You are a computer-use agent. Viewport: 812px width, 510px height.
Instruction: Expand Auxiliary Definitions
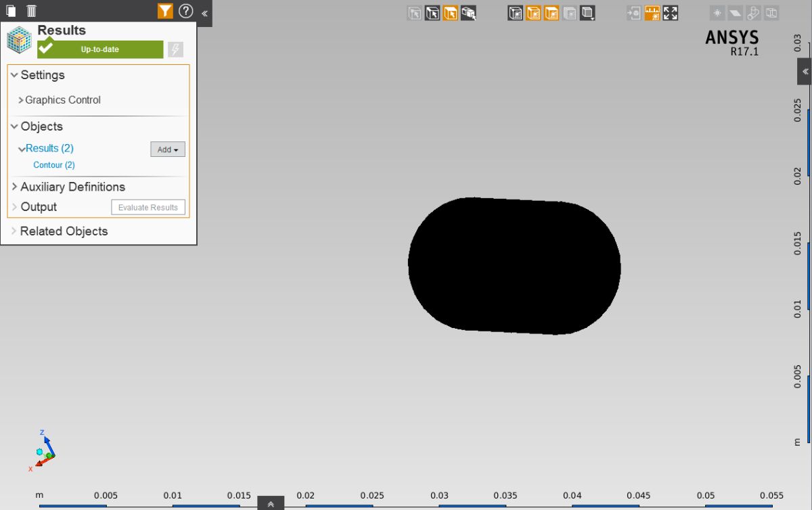14,187
